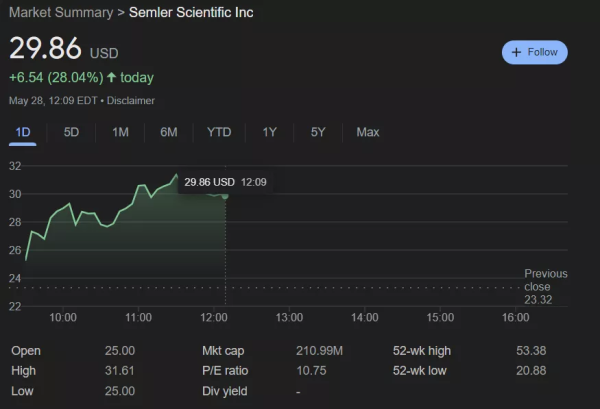Click the chart data point marker at 12:09

tap(225, 196)
